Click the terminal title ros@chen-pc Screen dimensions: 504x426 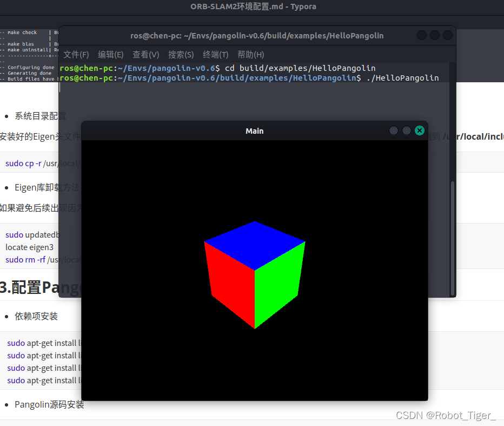tap(257, 36)
